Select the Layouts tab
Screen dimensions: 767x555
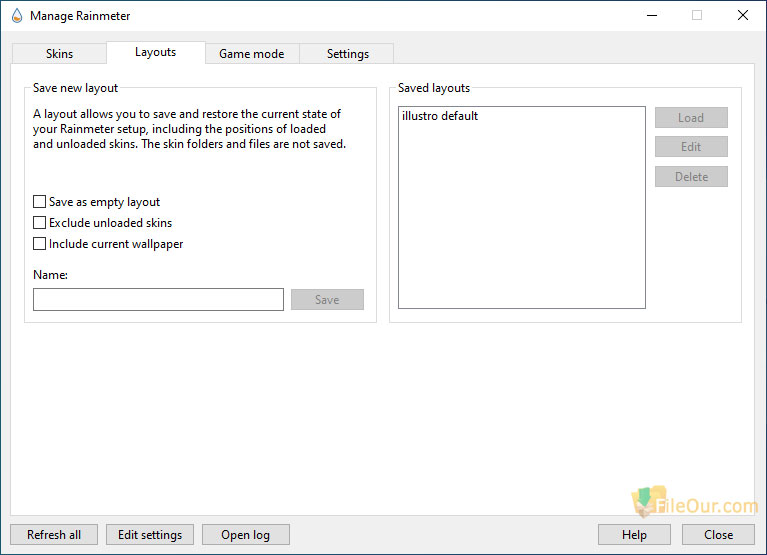[x=156, y=52]
